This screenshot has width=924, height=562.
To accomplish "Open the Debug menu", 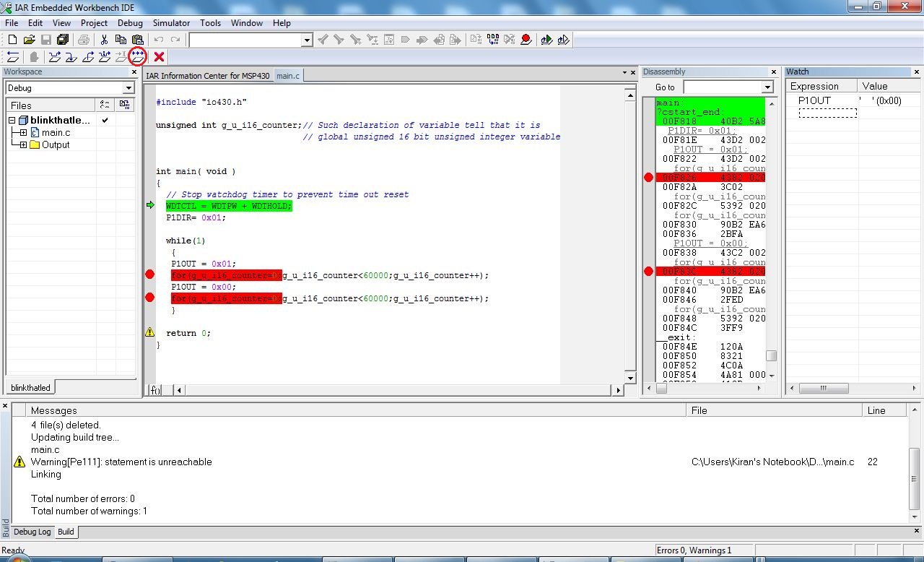I will click(130, 23).
